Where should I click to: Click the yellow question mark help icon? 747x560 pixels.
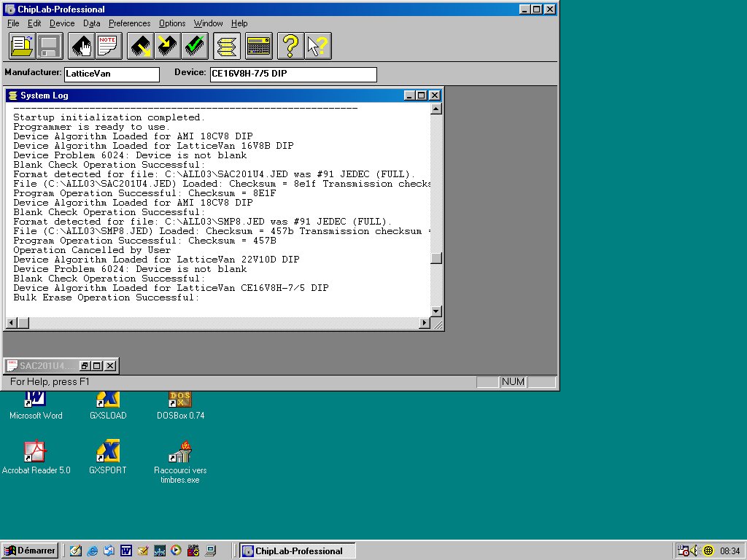[290, 47]
